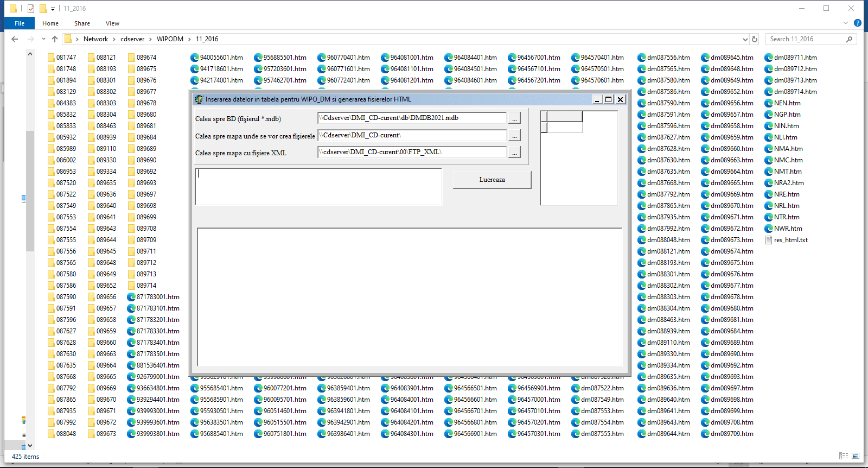Open Explorer help icon
868x468 pixels.
(857, 23)
